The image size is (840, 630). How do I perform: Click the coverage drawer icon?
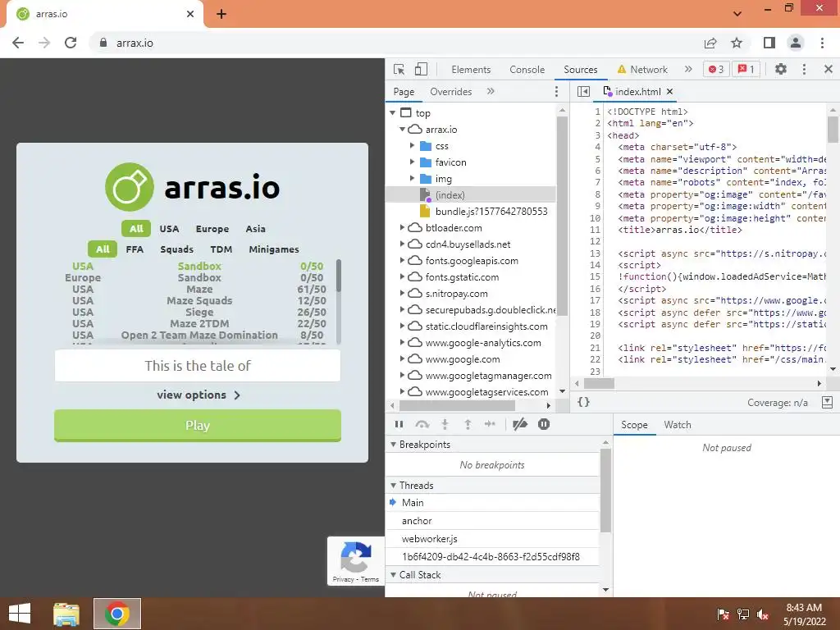pos(827,402)
